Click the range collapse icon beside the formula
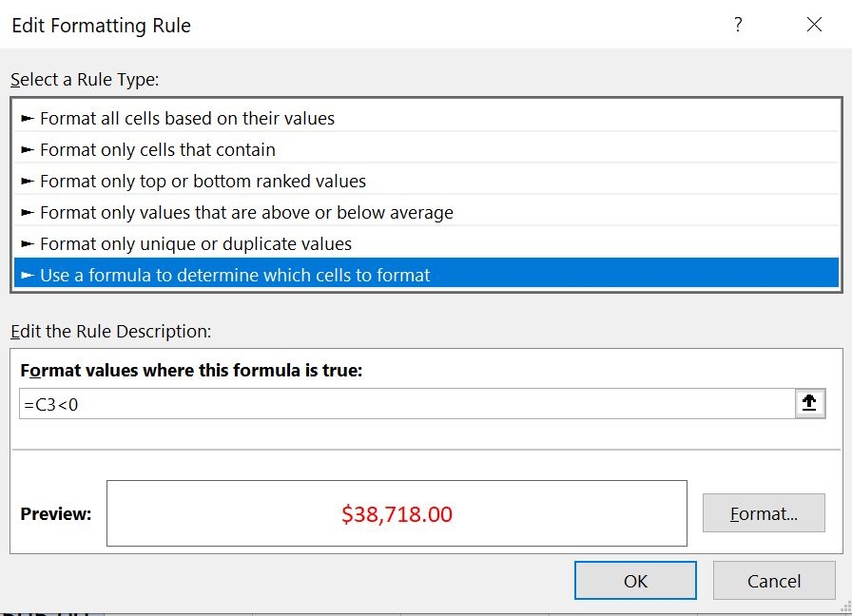The image size is (852, 616). tap(809, 403)
